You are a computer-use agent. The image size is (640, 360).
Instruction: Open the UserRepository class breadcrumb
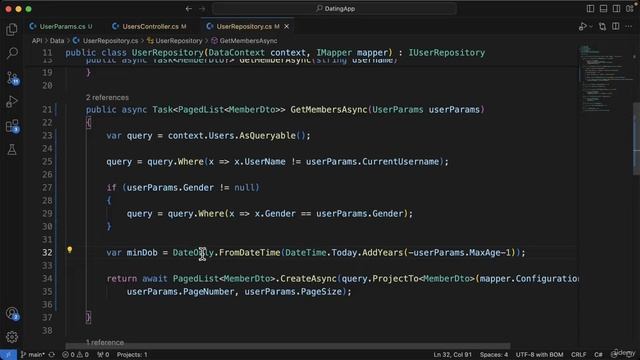(x=175, y=41)
